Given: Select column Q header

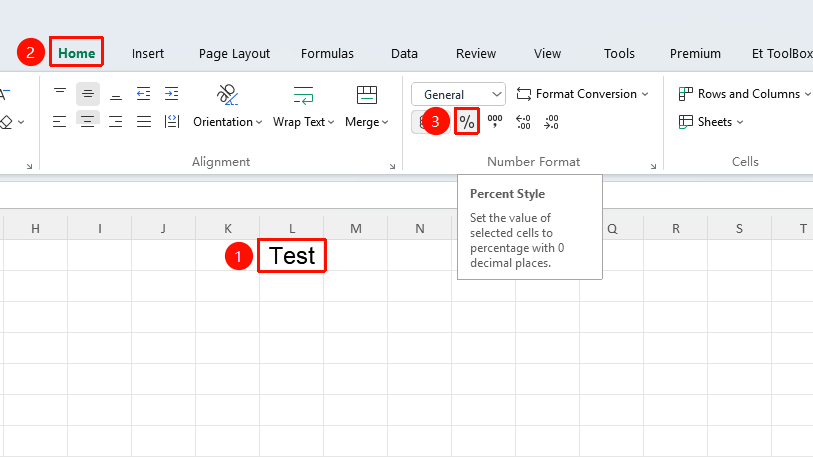Looking at the screenshot, I should (612, 228).
